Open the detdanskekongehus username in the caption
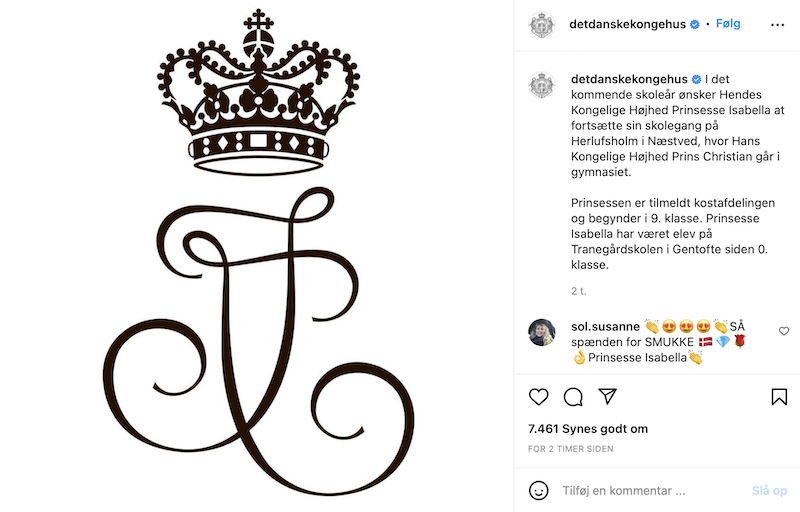This screenshot has width=800, height=512. click(629, 79)
